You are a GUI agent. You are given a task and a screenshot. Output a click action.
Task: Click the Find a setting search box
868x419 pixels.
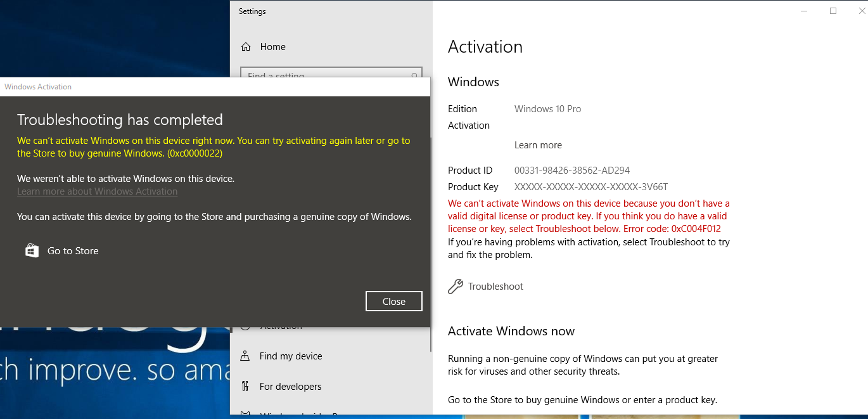click(x=331, y=73)
